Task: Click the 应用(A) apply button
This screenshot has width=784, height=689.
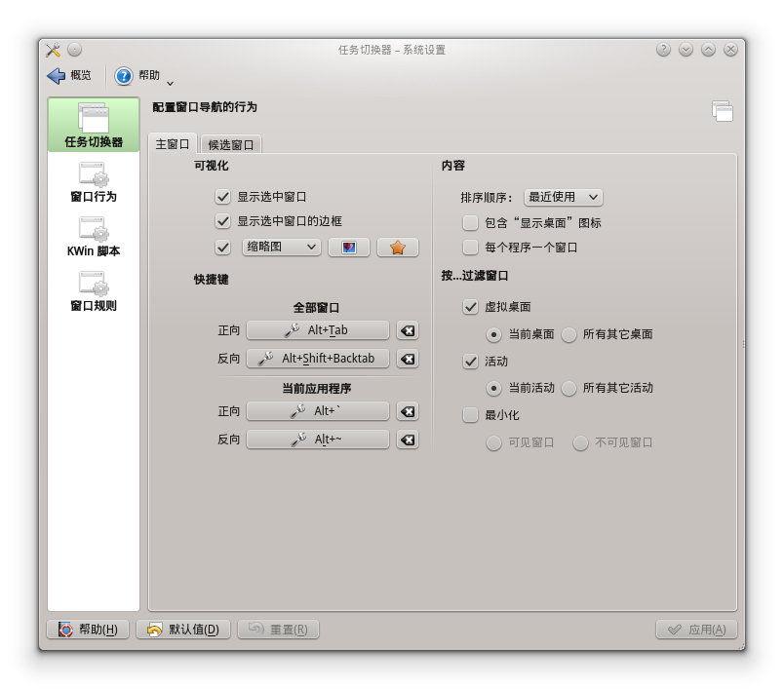Action: pos(696,630)
